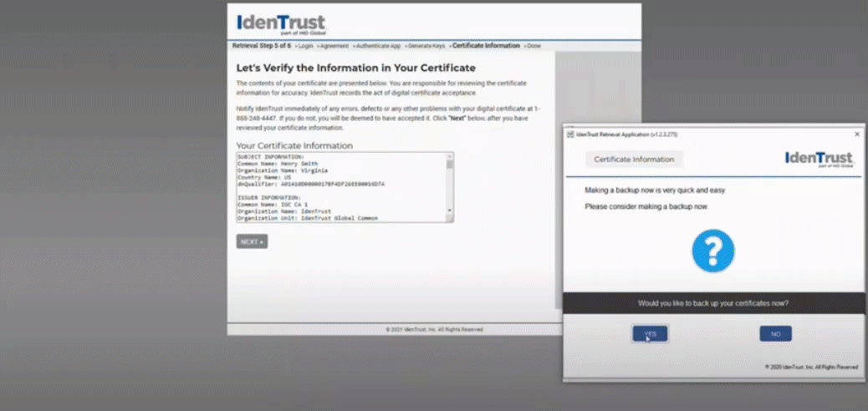Click the IdenTrust logo in the dialog
The image size is (868, 411).
(819, 160)
